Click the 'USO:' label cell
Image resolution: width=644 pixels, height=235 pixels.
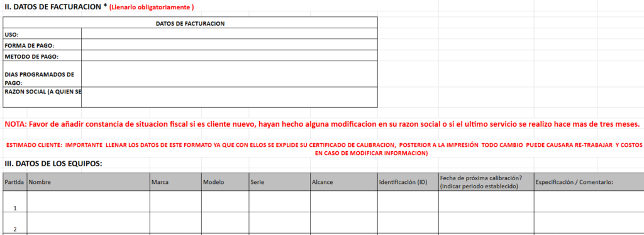coord(42,34)
